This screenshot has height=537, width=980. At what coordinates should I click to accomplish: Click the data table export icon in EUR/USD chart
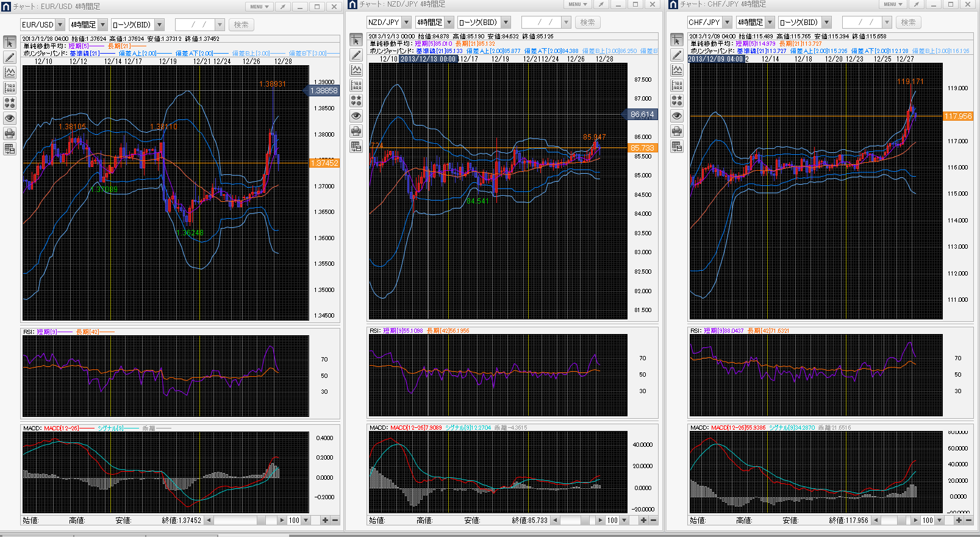pos(10,149)
